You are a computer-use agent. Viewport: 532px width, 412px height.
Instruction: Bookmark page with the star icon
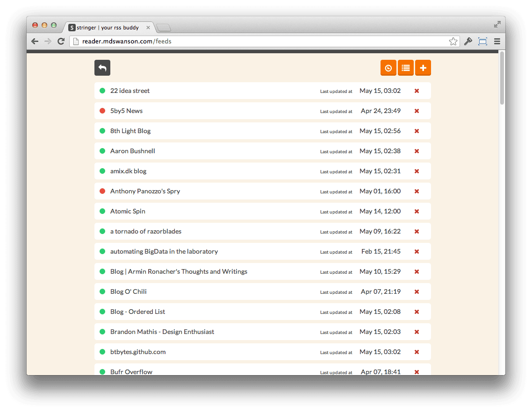click(x=453, y=42)
